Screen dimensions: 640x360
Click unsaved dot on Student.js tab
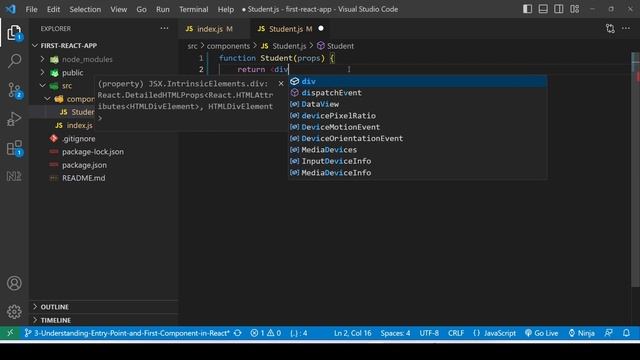pos(321,28)
